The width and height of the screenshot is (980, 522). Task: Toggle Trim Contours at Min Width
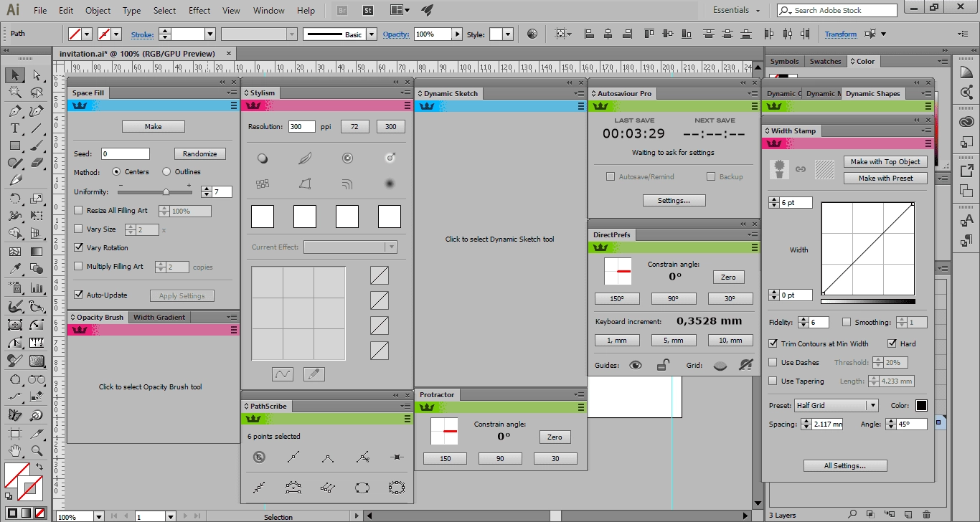coord(773,343)
